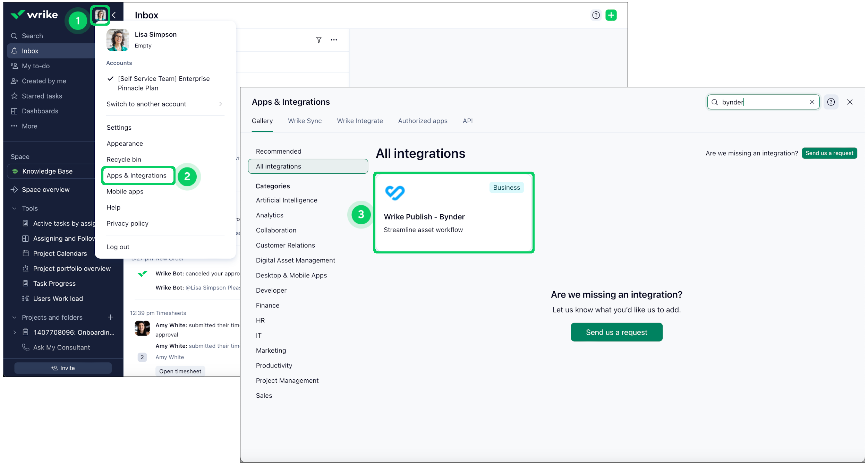Click the Wrike logo in sidebar
Image resolution: width=868 pixels, height=466 pixels.
click(x=34, y=15)
